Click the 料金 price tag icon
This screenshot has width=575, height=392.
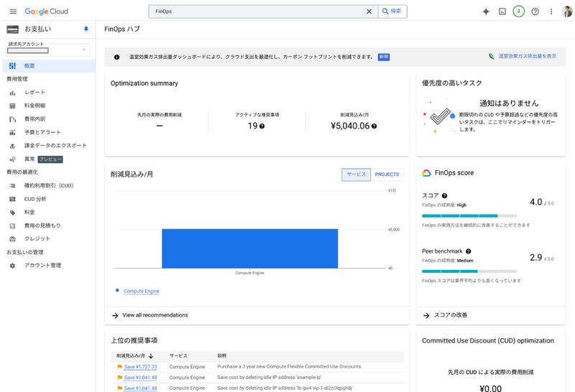tap(12, 213)
